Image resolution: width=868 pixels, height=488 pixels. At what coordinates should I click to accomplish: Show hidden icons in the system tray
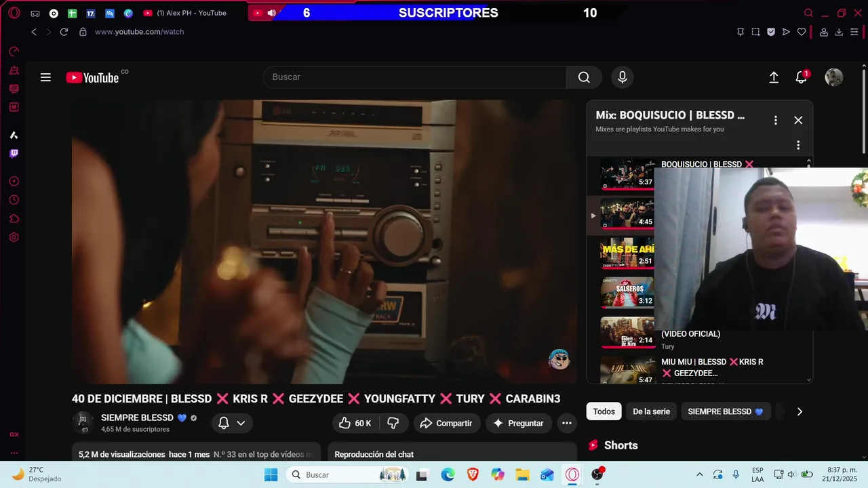(700, 474)
